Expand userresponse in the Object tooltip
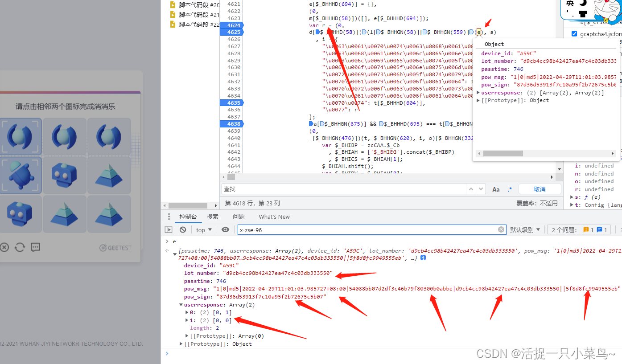The width and height of the screenshot is (622, 364). coord(478,93)
